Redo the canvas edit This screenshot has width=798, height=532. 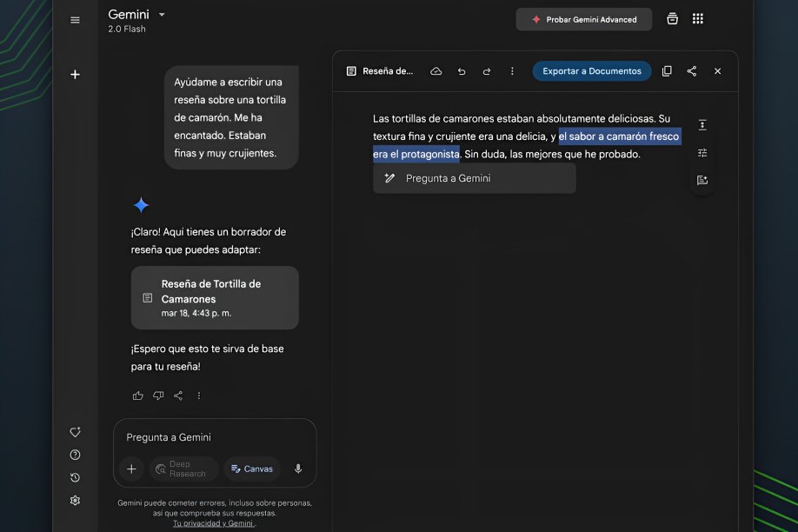point(487,71)
